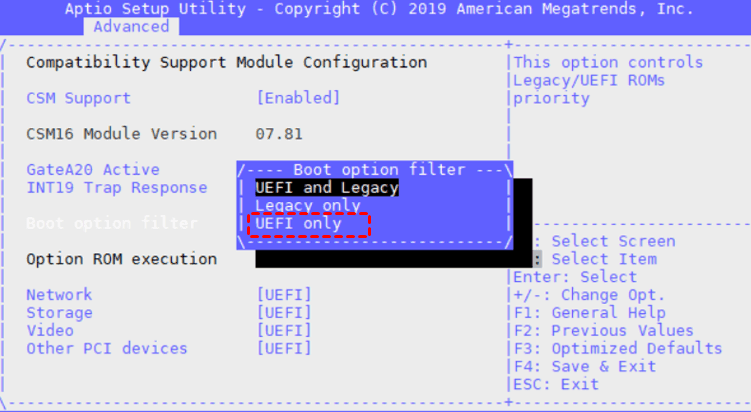The image size is (751, 412).
Task: Select the Other PCI devices label
Action: [106, 348]
